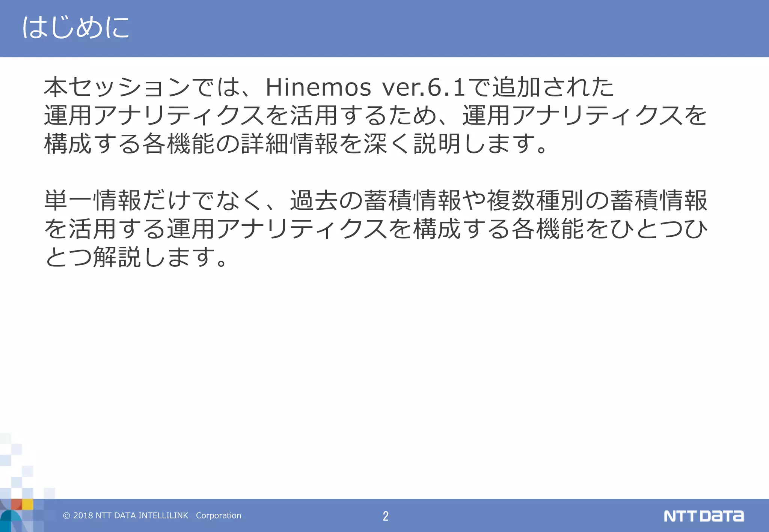Click the line ending 詳細情報を深く説明します。
Image resolution: width=769 pixels, height=532 pixels.
[x=296, y=144]
